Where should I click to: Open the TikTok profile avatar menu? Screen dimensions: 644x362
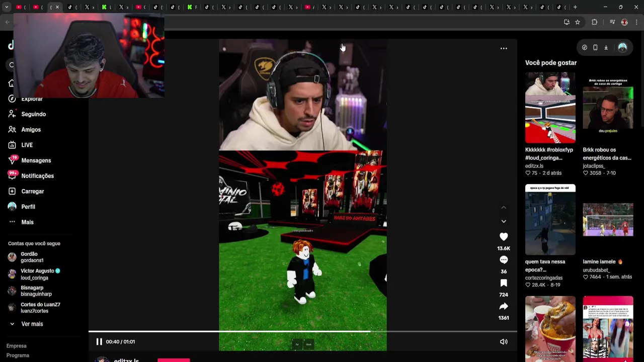[622, 48]
